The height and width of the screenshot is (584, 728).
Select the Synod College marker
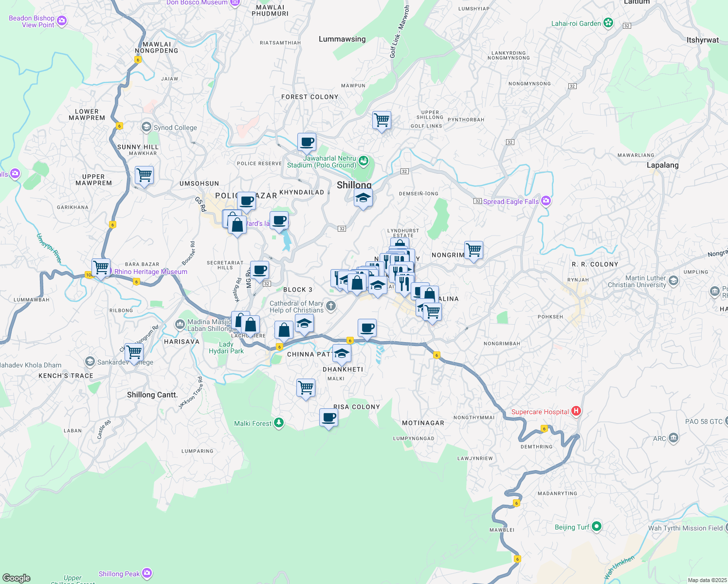(146, 127)
